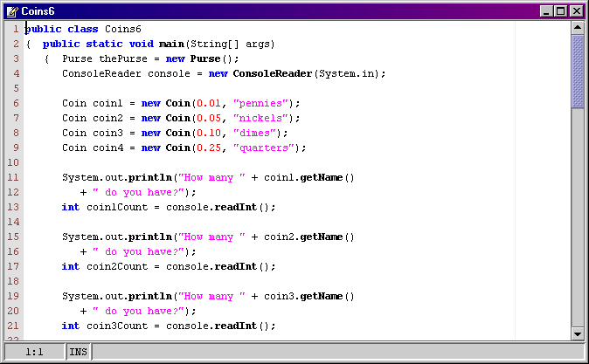This screenshot has height=364, width=589.
Task: Click 'Coin coin4' declaration
Action: (93, 148)
